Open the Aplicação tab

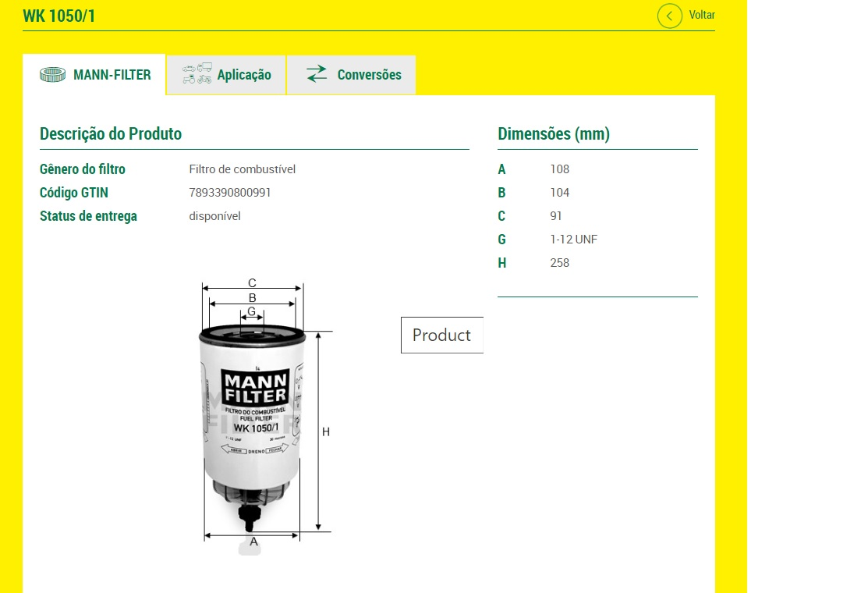point(244,75)
